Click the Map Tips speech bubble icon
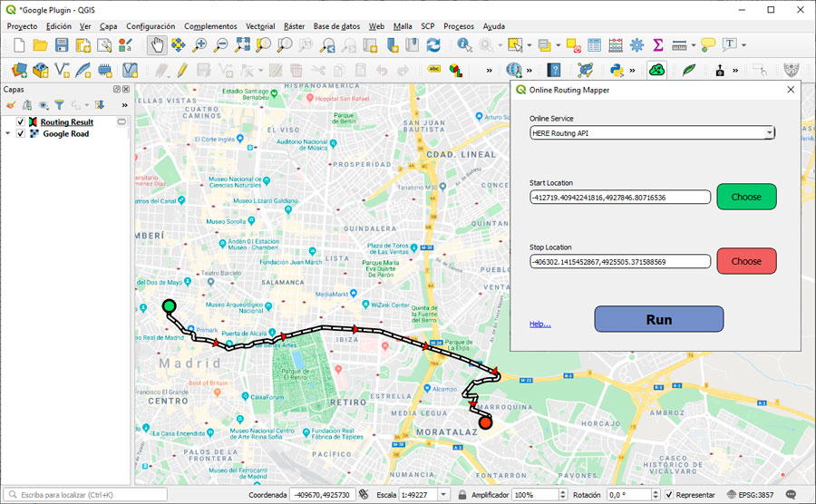This screenshot has height=504, width=816. (x=708, y=45)
